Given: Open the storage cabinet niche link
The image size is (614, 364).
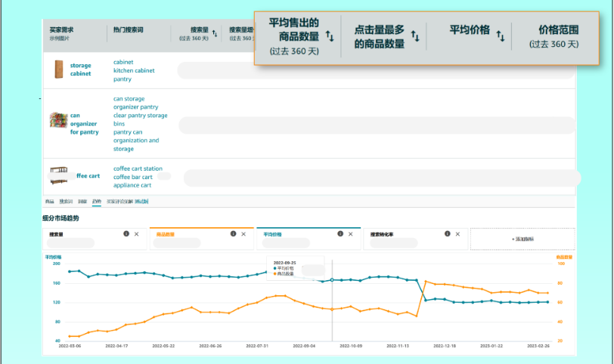Looking at the screenshot, I should pyautogui.click(x=81, y=69).
